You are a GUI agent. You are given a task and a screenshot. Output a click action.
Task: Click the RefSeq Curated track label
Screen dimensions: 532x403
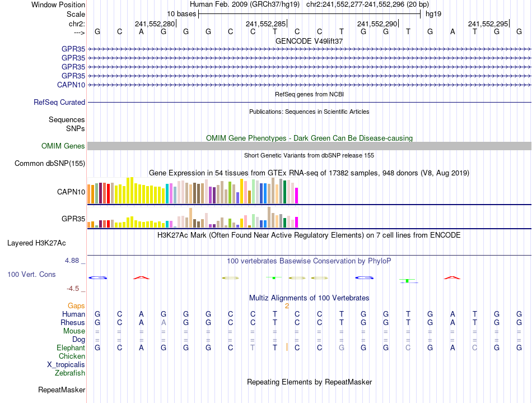(59, 102)
